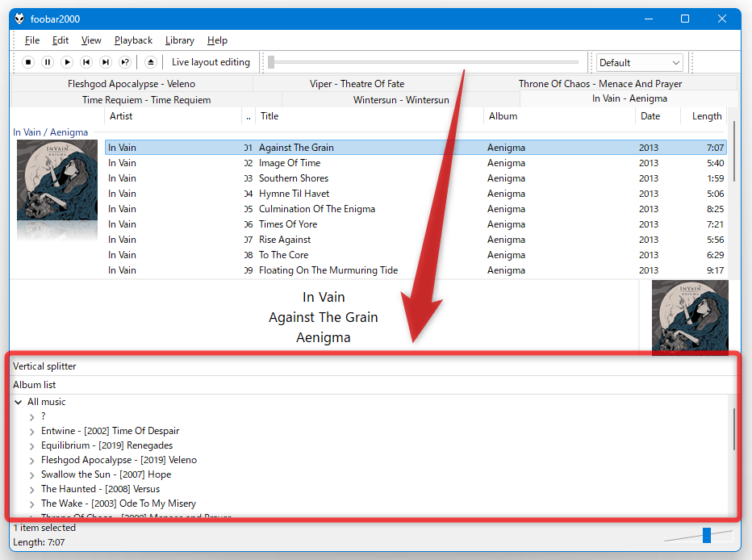Select track Floating On The Murmuring Tide
752x560 pixels.
(x=416, y=270)
